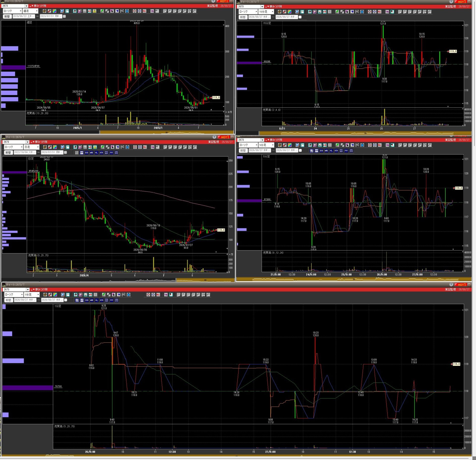This screenshot has width=476, height=460.
Task: Click the wrench tool in weekly chart toolbar
Action: coord(50,11)
